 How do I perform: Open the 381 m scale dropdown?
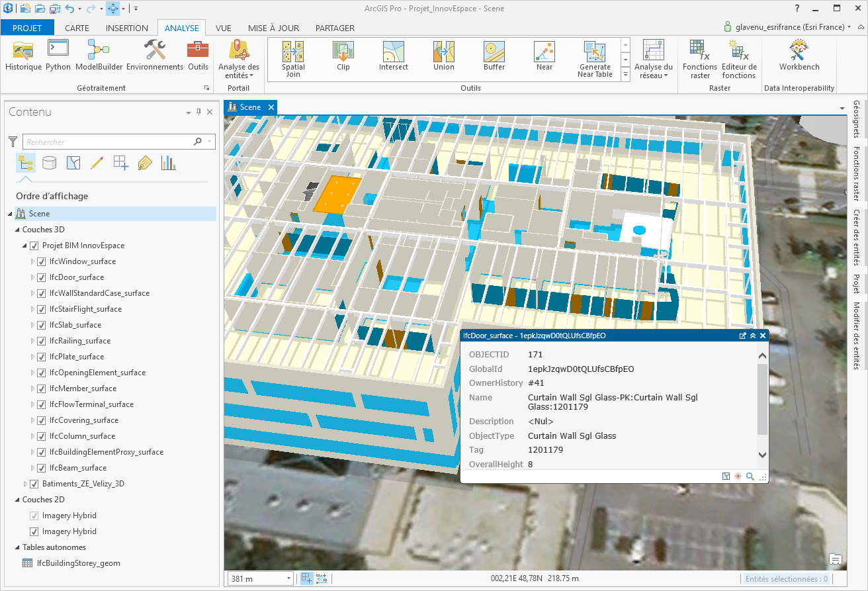[x=289, y=578]
